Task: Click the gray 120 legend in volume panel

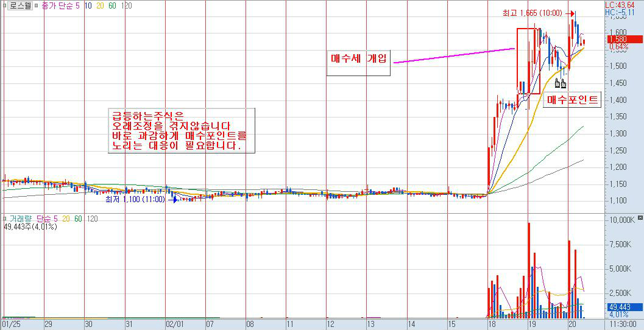Action: click(x=93, y=219)
